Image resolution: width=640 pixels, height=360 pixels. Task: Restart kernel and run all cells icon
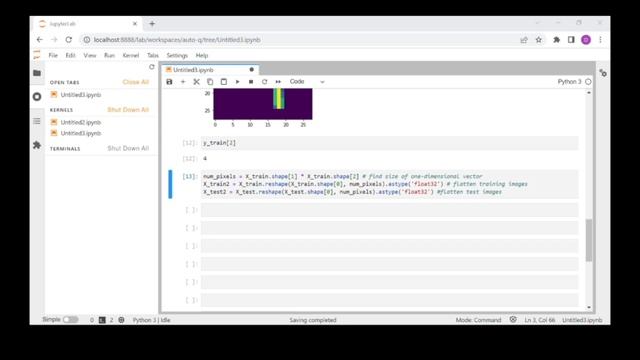(278, 82)
